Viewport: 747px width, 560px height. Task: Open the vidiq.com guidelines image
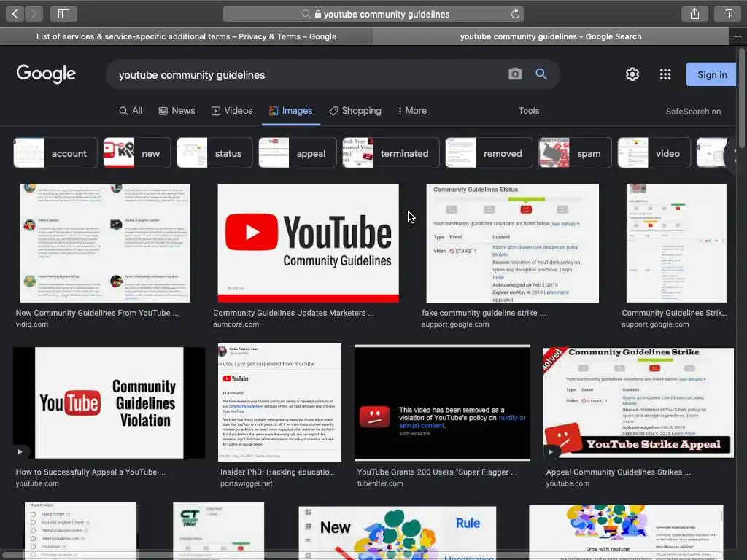pos(105,243)
